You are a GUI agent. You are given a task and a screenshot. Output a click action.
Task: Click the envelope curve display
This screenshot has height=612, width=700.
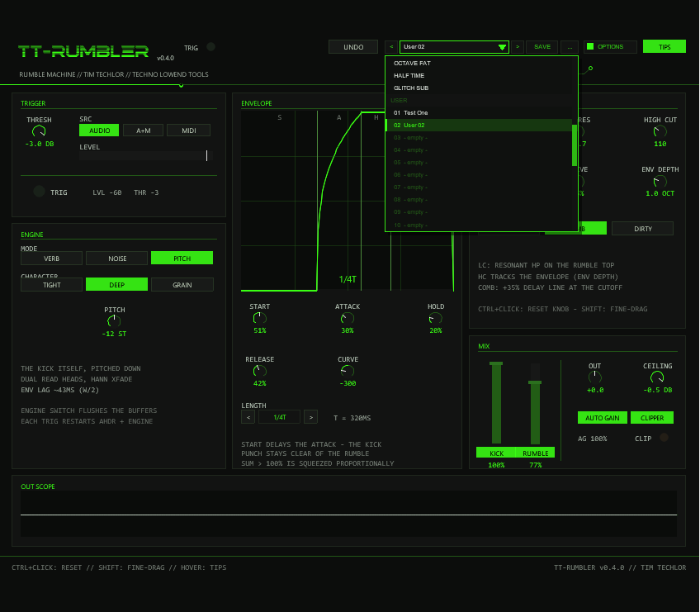(x=348, y=201)
